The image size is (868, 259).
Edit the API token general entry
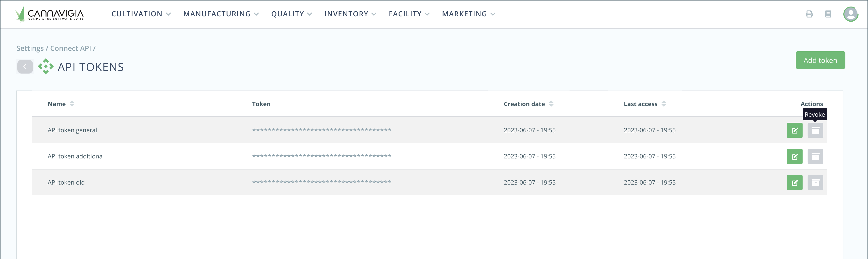coord(795,131)
